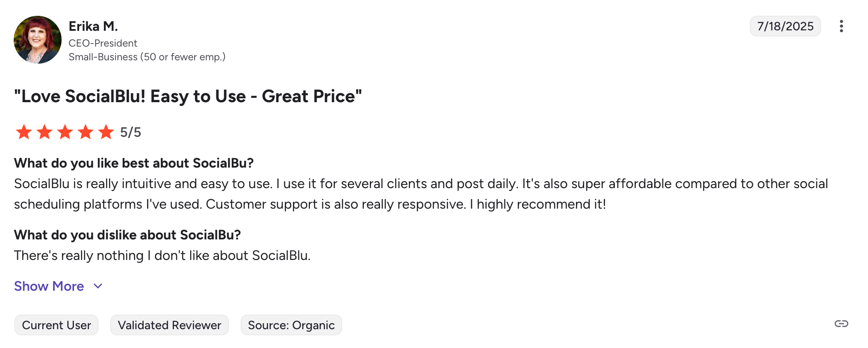Select the Source: Organic tag
The width and height of the screenshot is (868, 348).
291,325
